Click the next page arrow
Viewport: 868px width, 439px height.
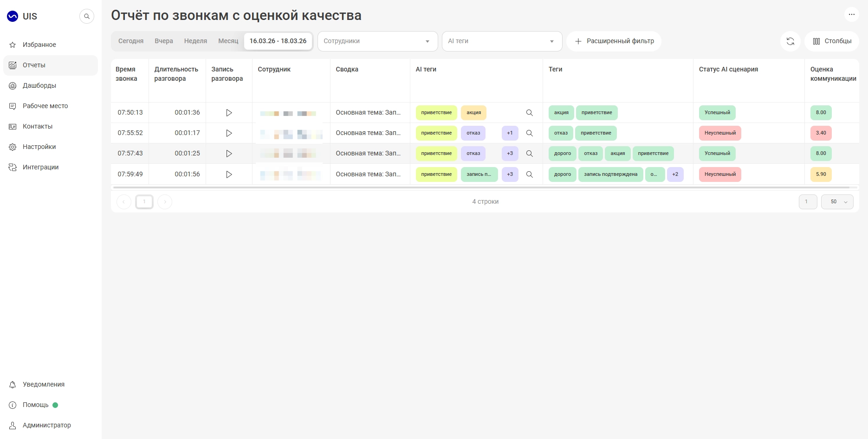click(165, 202)
